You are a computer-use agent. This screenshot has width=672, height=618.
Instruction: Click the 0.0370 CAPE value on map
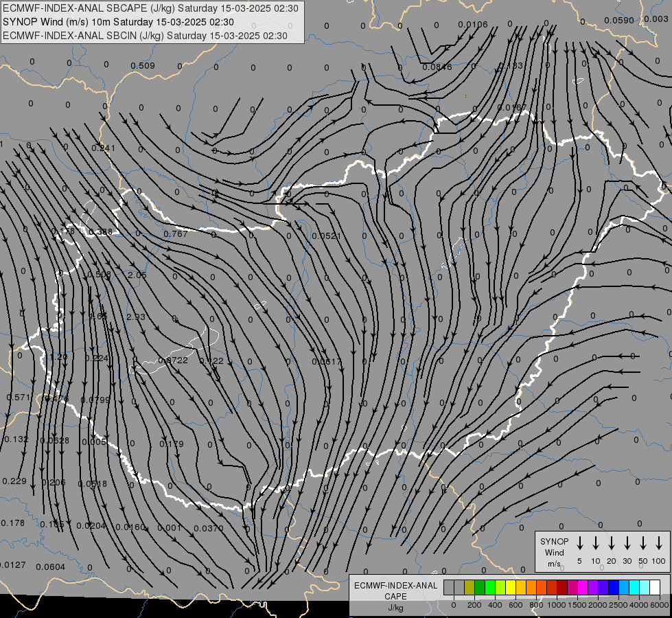pos(209,528)
